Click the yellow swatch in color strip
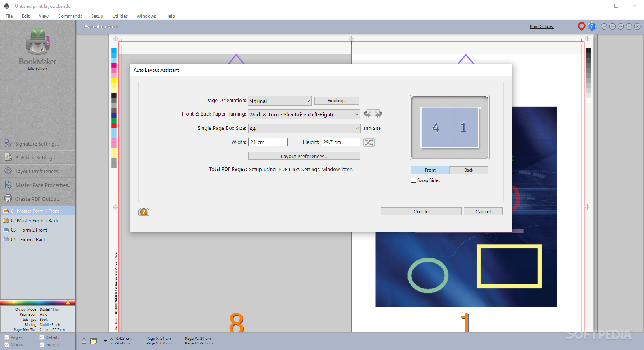 (x=114, y=80)
